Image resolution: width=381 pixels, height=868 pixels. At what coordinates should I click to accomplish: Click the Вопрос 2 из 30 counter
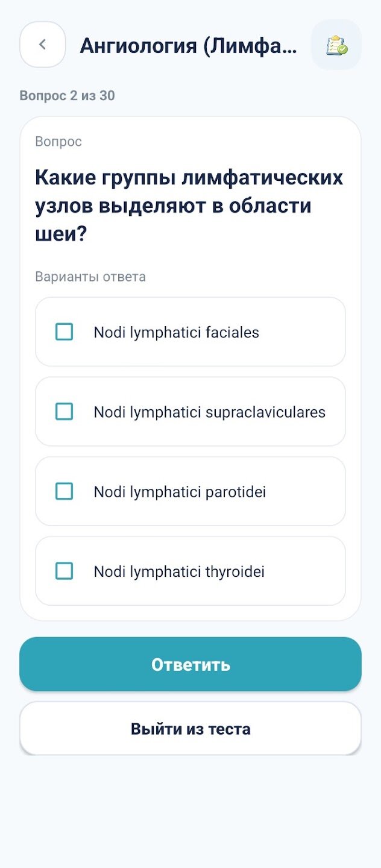pos(67,96)
